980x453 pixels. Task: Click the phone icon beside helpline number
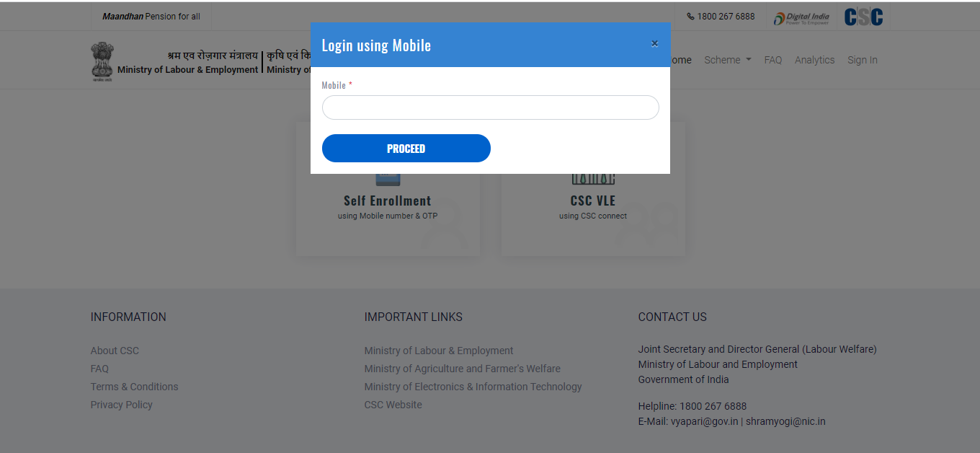[x=690, y=17]
